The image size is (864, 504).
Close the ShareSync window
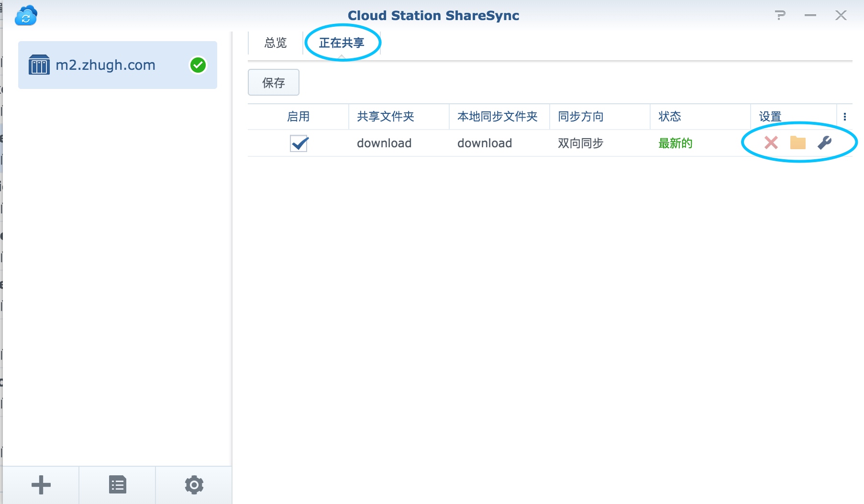click(x=841, y=15)
